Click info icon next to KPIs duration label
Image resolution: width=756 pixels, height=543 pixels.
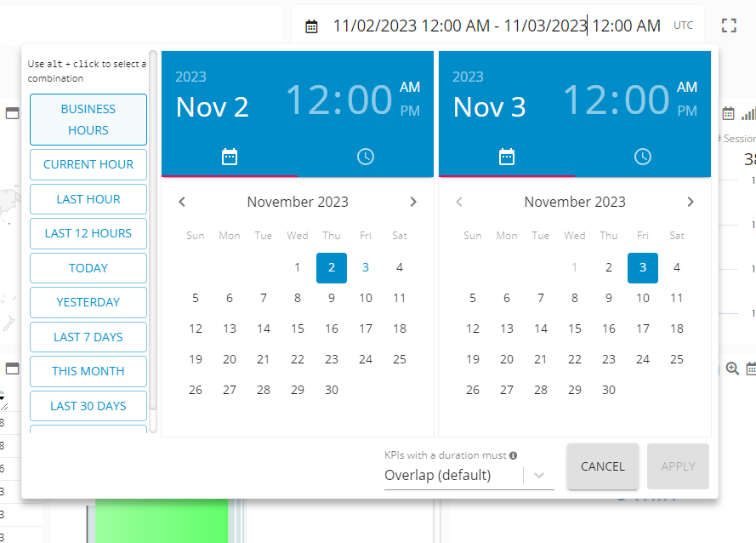[514, 455]
